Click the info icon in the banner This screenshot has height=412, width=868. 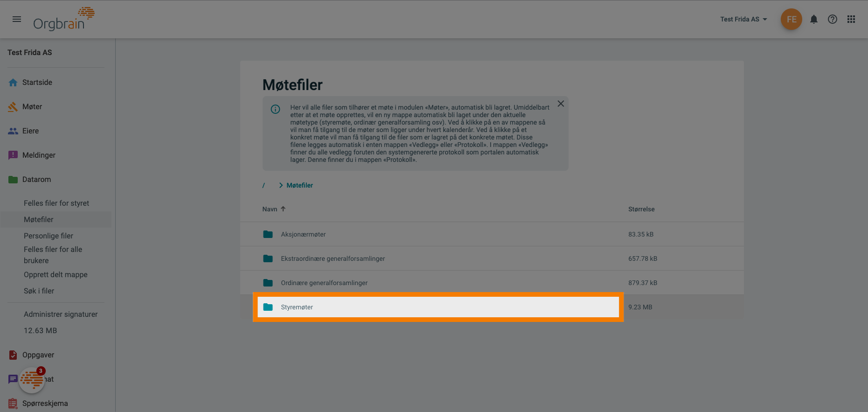(276, 109)
